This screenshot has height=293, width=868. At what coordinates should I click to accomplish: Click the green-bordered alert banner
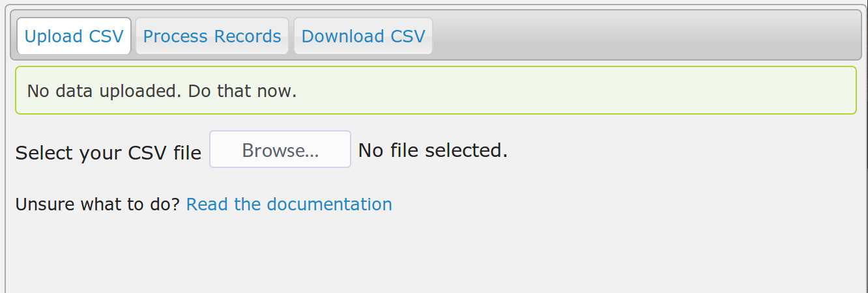(x=435, y=91)
